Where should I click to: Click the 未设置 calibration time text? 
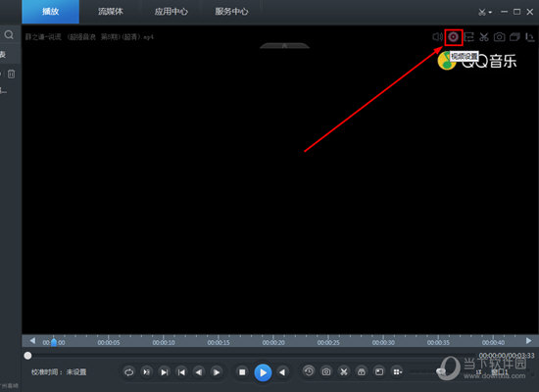(x=76, y=372)
